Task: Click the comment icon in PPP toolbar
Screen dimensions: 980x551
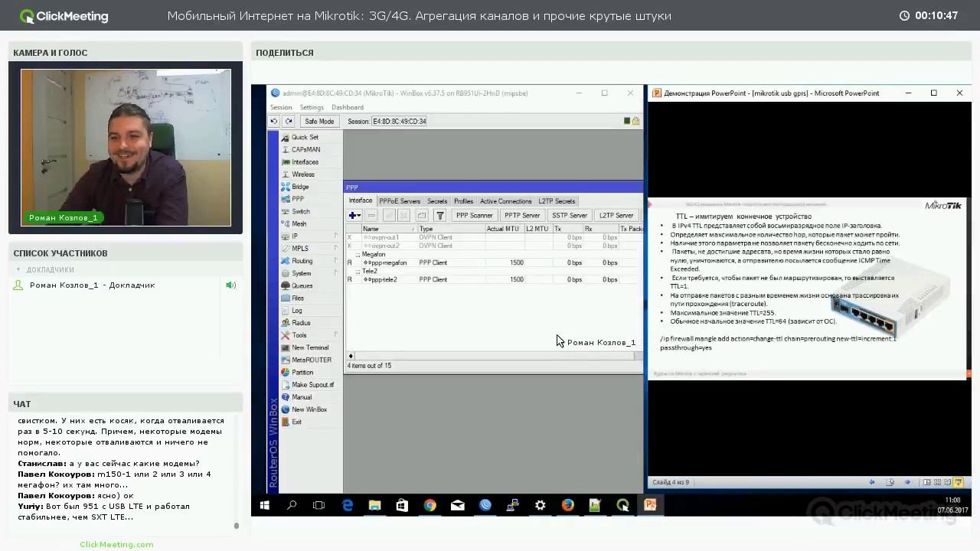Action: coord(422,216)
